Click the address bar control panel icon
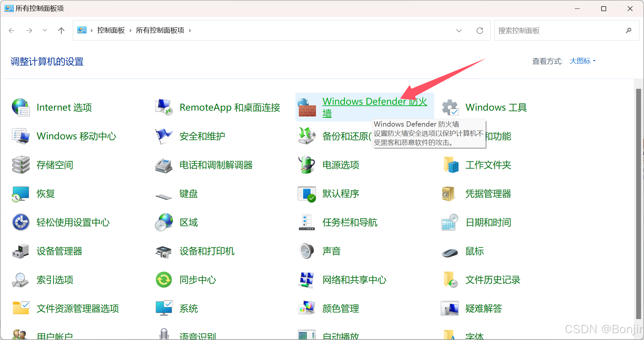The height and width of the screenshot is (340, 644). click(82, 30)
